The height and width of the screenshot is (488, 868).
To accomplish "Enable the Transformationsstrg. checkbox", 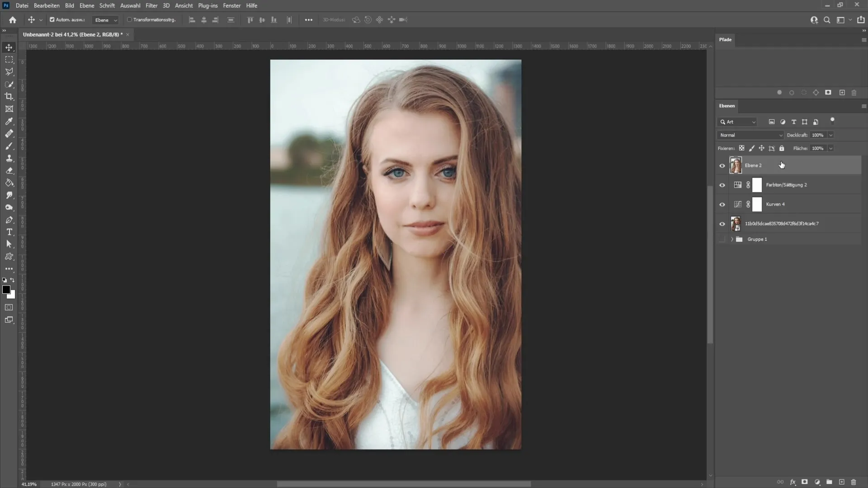I will click(129, 20).
